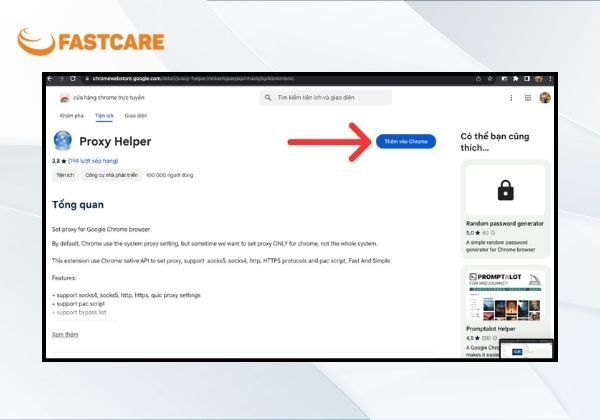600x420 pixels.
Task: Click the side panel icon in the browser toolbar
Action: [527, 78]
